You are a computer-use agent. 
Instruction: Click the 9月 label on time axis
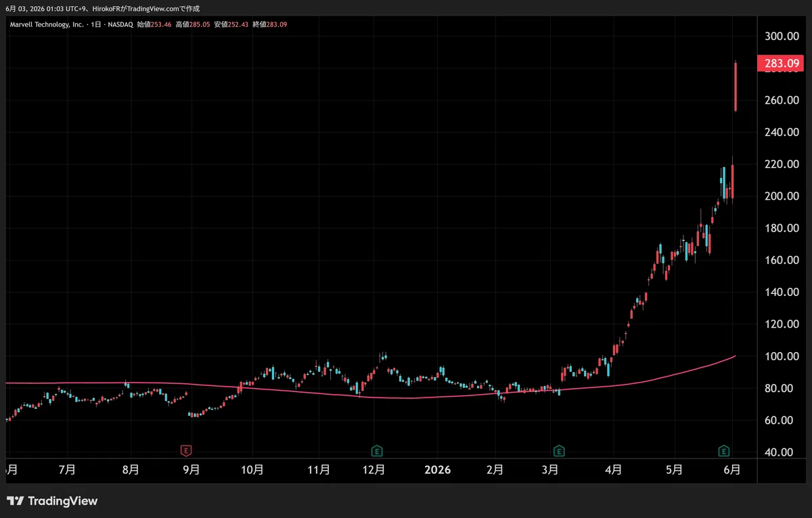191,469
